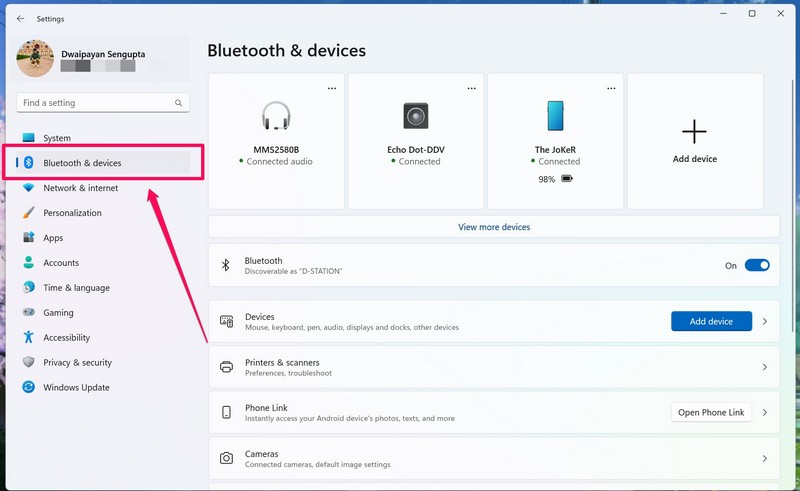This screenshot has width=800, height=491.
Task: Click the back arrow in Settings
Action: click(20, 18)
